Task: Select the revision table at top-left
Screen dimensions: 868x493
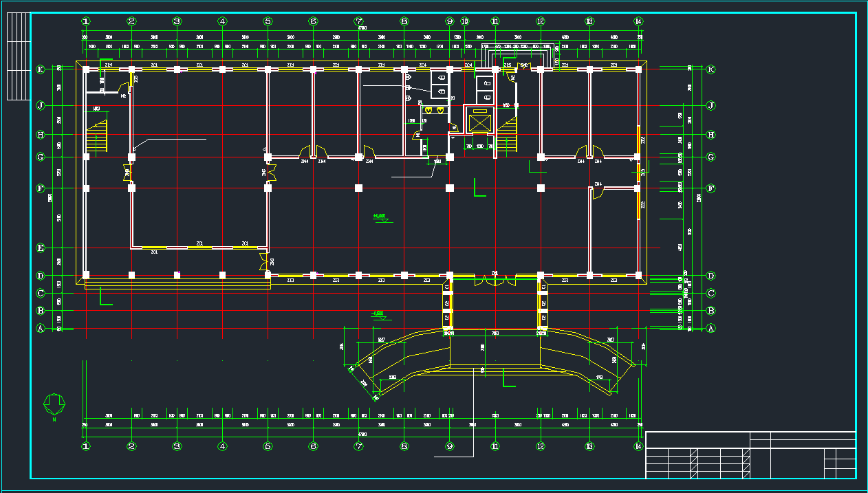Action: [18, 56]
